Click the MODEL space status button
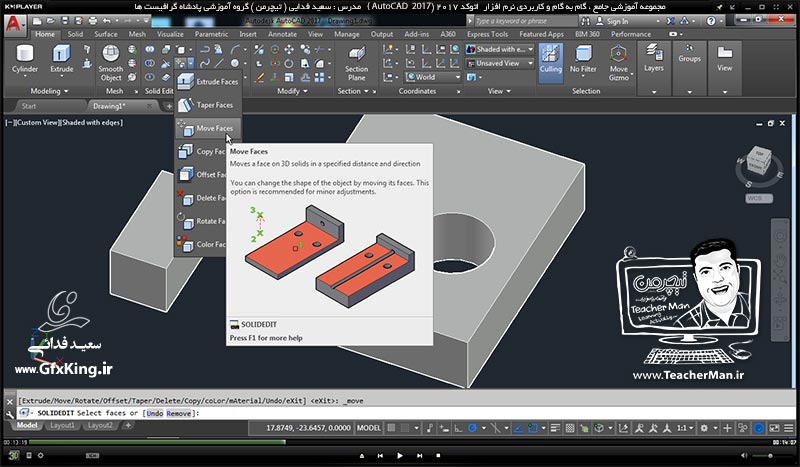 pos(368,428)
